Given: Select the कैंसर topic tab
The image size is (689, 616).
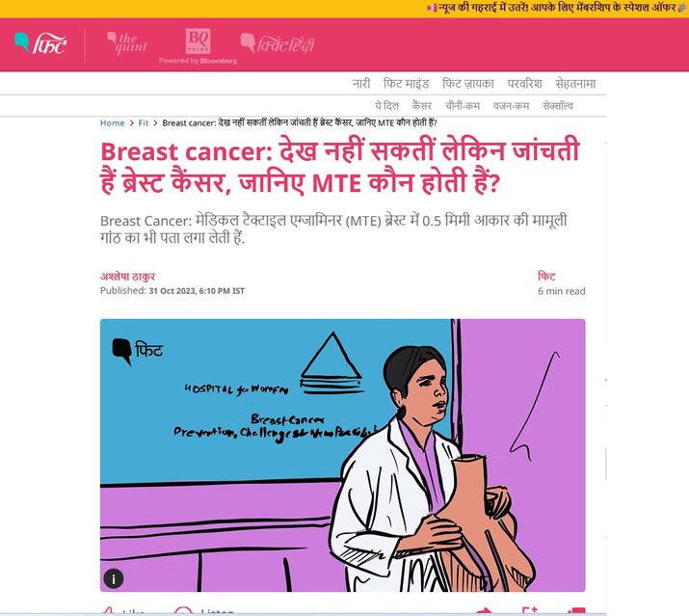Looking at the screenshot, I should (421, 106).
